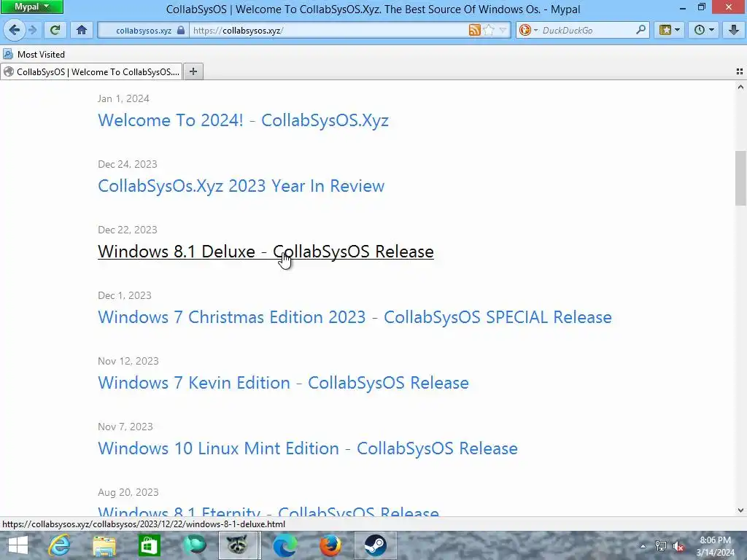The width and height of the screenshot is (747, 560).
Task: Open the Downloads arrow button
Action: (x=734, y=30)
